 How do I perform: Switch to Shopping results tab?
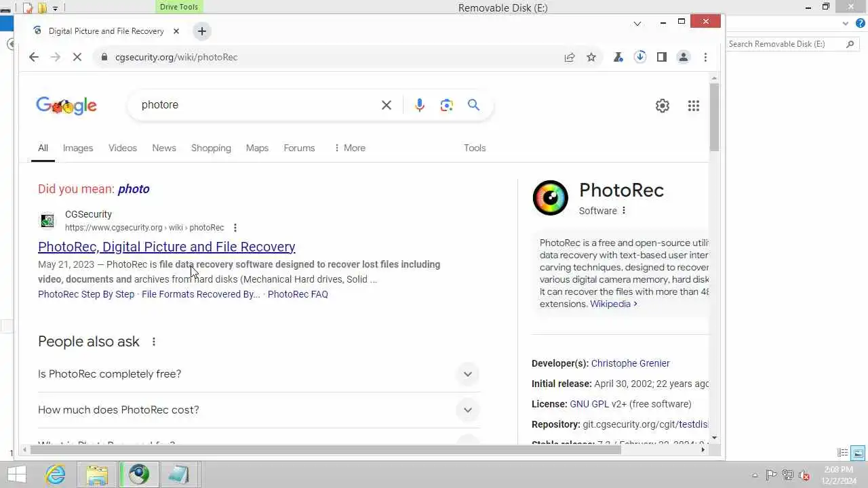click(x=211, y=148)
